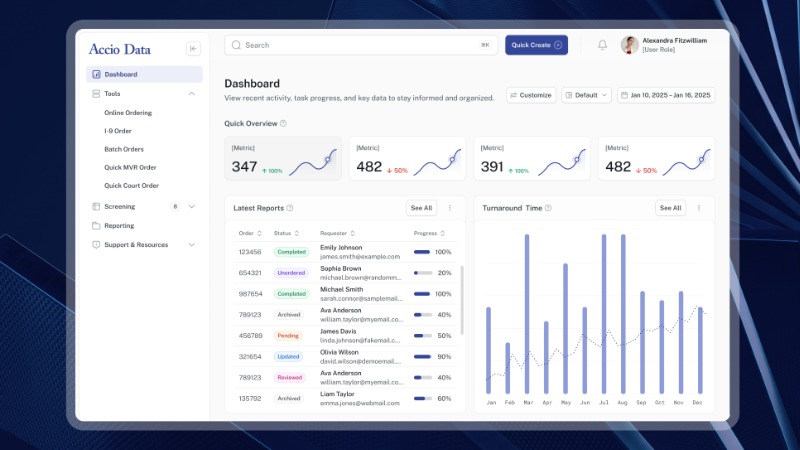Viewport: 800px width, 450px height.
Task: Open Quick MVR Order
Action: coord(130,167)
